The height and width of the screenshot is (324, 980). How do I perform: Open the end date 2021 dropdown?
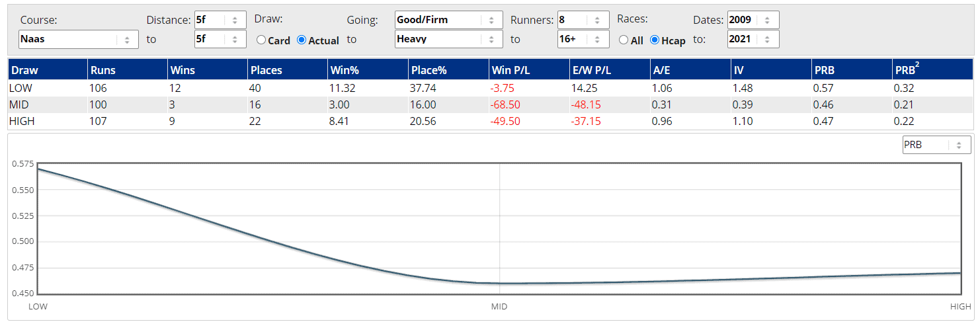(753, 39)
